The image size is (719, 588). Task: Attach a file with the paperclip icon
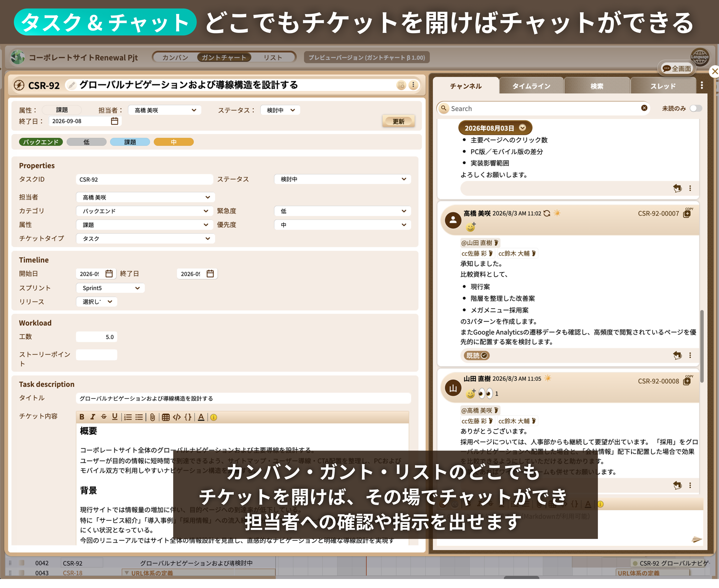[152, 417]
